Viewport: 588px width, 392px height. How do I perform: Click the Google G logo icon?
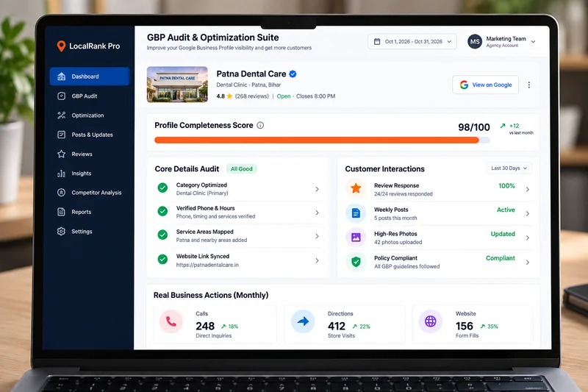coord(464,85)
